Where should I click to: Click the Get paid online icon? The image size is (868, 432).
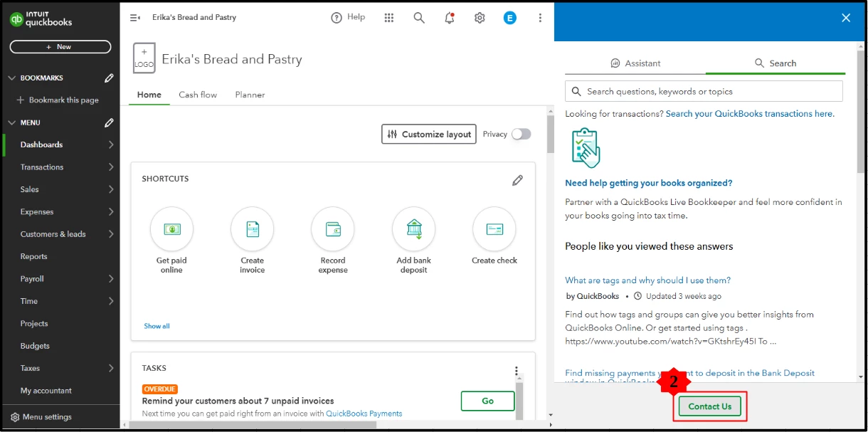click(171, 228)
